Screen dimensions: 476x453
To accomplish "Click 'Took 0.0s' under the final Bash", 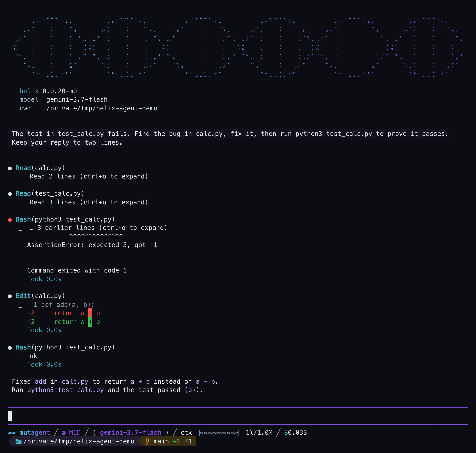I will coord(44,365).
